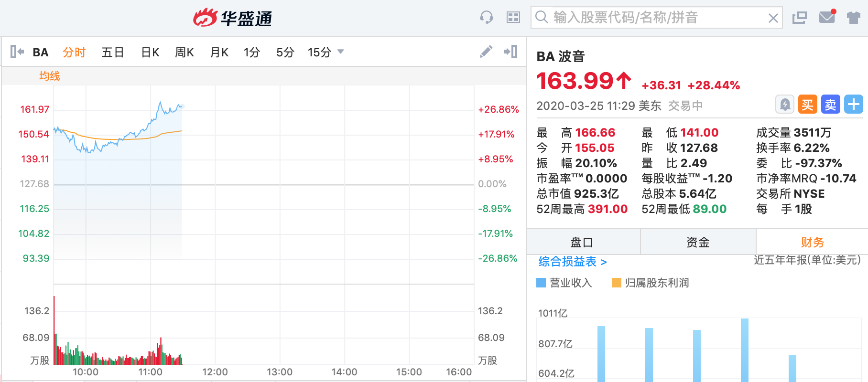The width and height of the screenshot is (868, 382).
Task: Select the 盘口 tab
Action: point(582,242)
